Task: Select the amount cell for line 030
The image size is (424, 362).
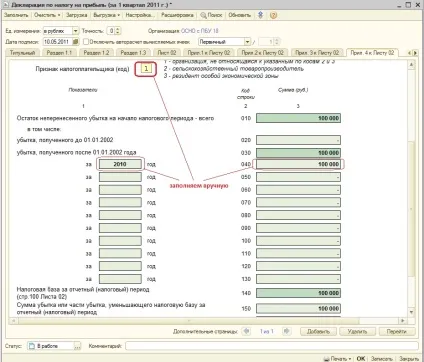Action: [x=298, y=153]
